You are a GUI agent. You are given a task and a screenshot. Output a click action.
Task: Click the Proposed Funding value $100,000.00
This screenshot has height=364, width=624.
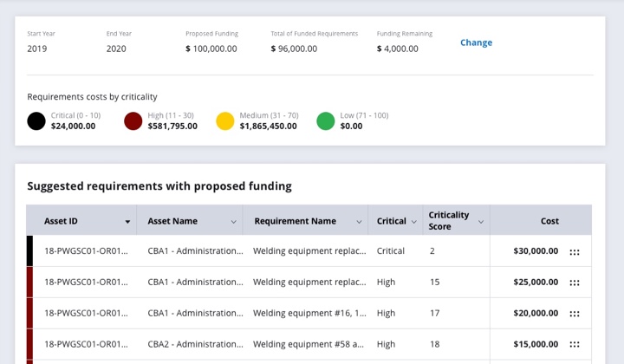tap(211, 49)
